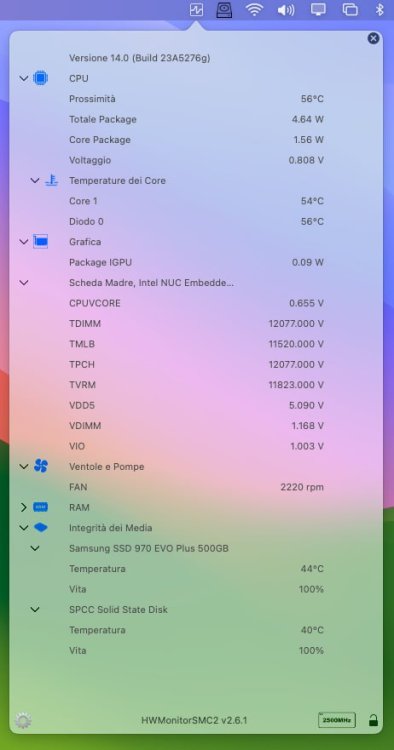
Task: Click the stacked windows menu bar icon
Action: [x=350, y=10]
